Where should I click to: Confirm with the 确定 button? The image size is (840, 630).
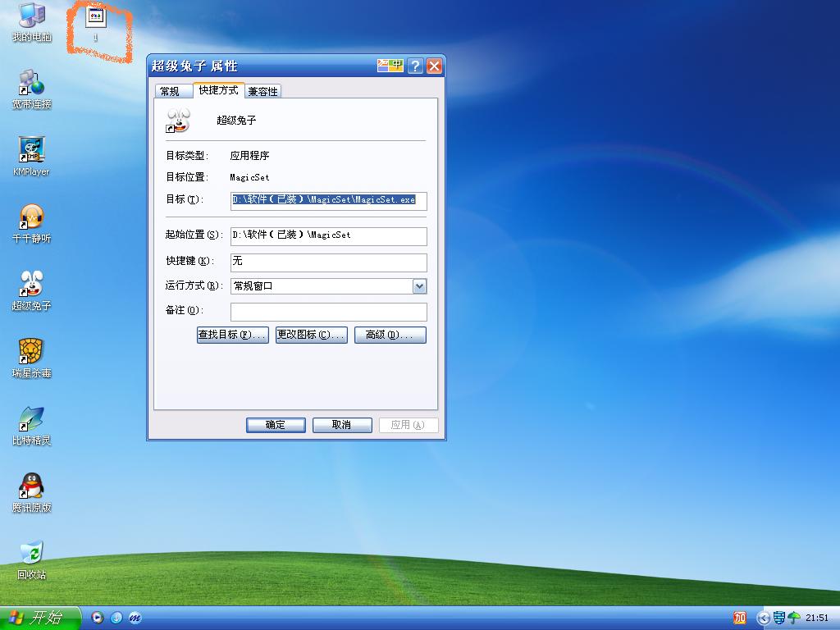point(276,425)
